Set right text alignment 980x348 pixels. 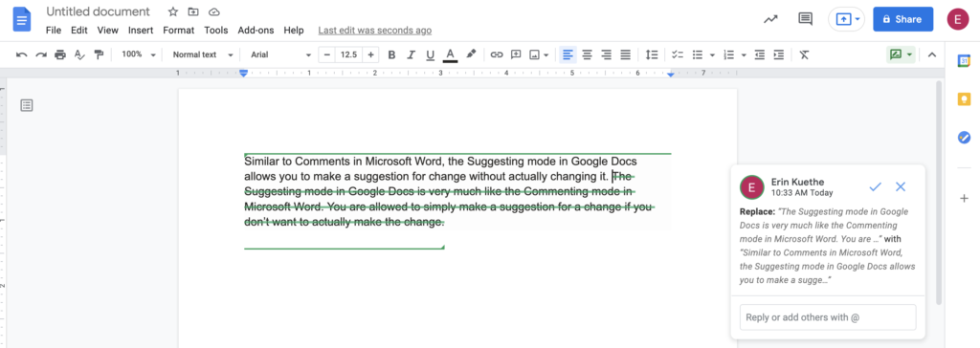point(606,55)
